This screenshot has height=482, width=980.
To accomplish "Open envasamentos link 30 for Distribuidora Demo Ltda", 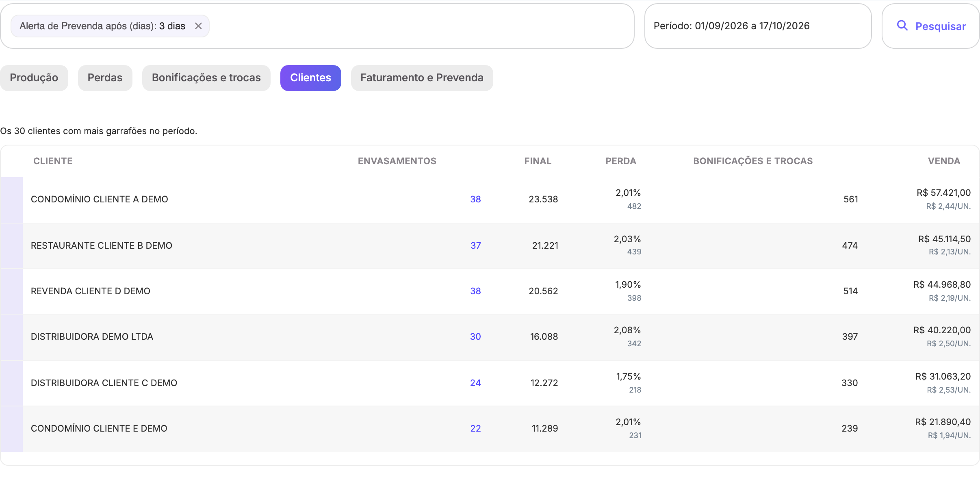I will 475,337.
